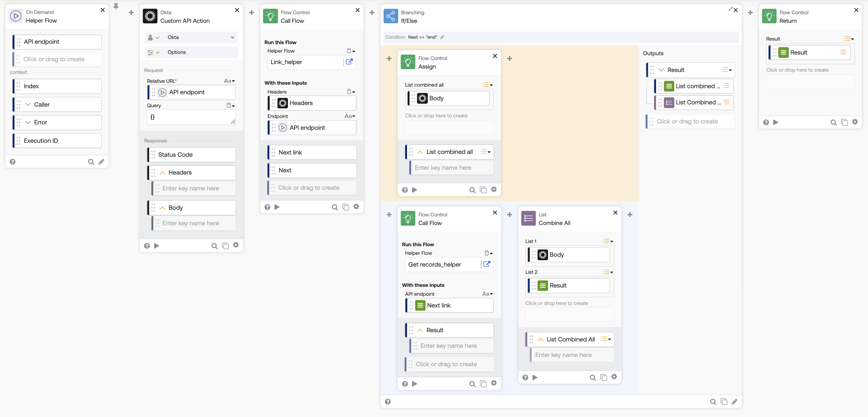Open Get records_helper flow link icon
The width and height of the screenshot is (868, 417).
click(x=486, y=264)
